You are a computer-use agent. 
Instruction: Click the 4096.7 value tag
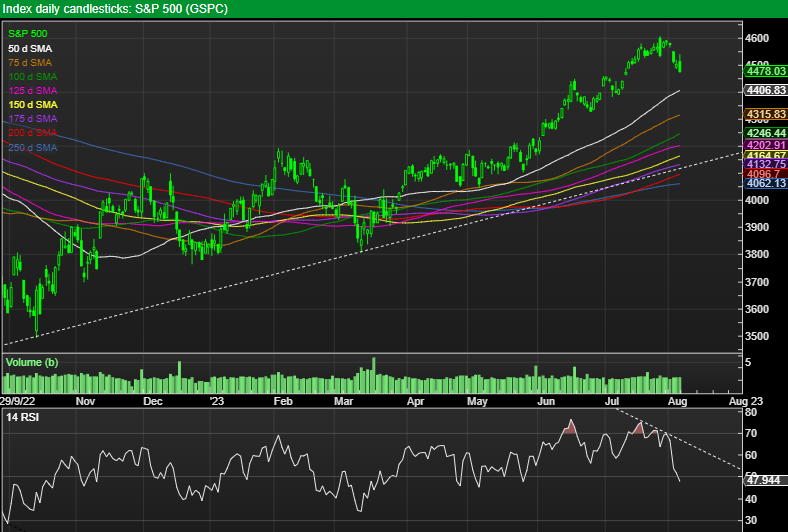(765, 174)
